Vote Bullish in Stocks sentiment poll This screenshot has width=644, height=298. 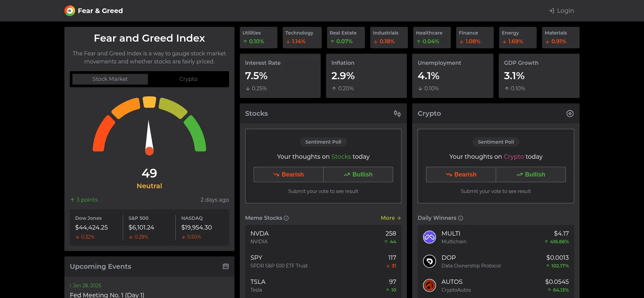358,175
